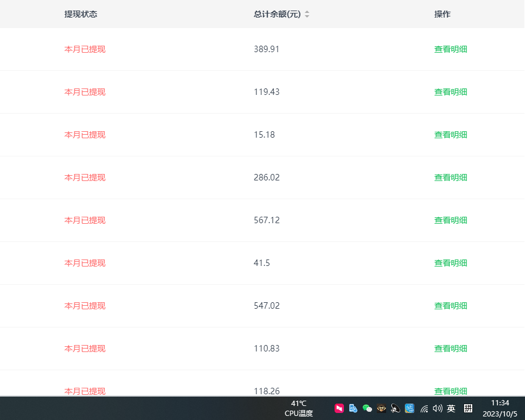The image size is (525, 420).
Task: Open the Wi-Fi network tray icon
Action: click(424, 409)
